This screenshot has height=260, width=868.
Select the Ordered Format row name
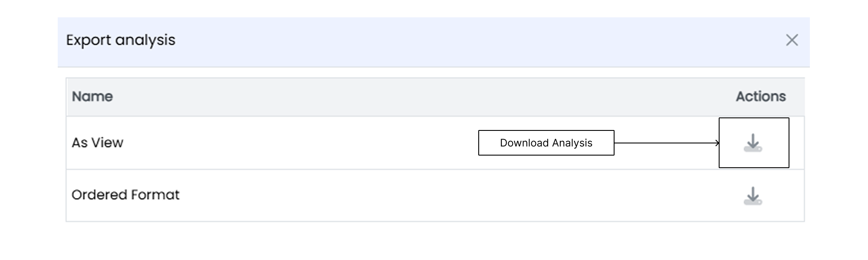[125, 195]
